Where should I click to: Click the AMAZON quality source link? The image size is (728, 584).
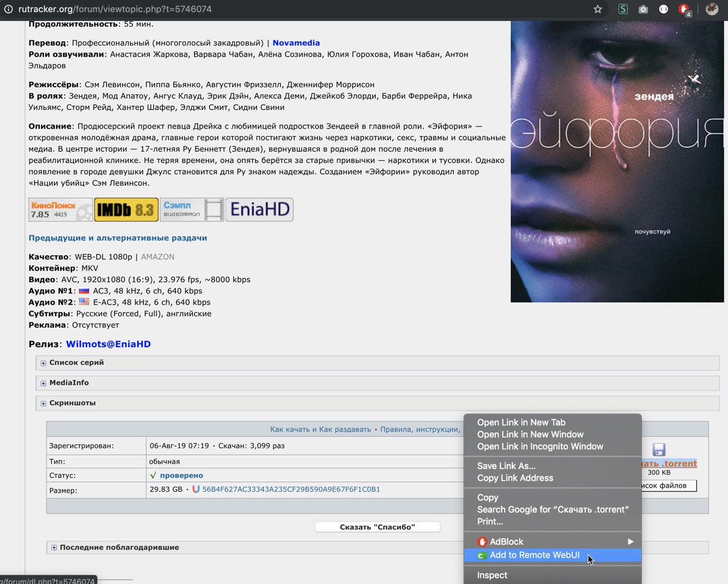pyautogui.click(x=158, y=257)
